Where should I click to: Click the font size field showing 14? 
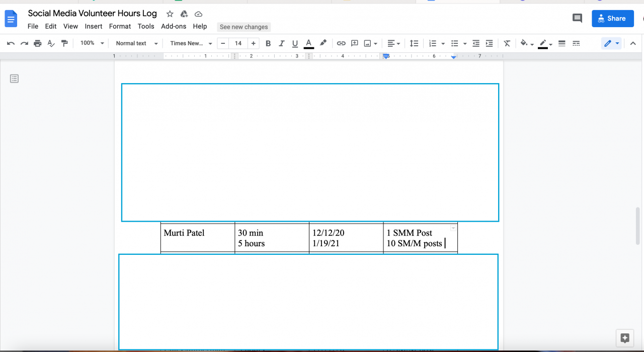tap(238, 43)
